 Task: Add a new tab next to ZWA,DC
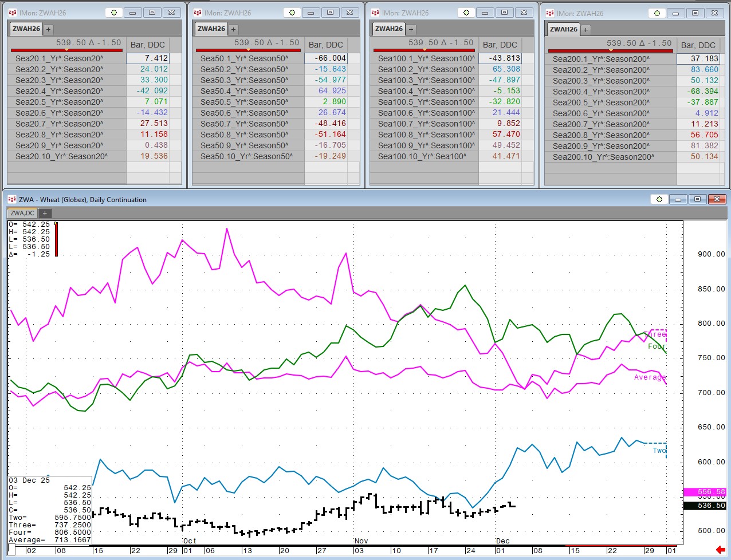(x=45, y=213)
